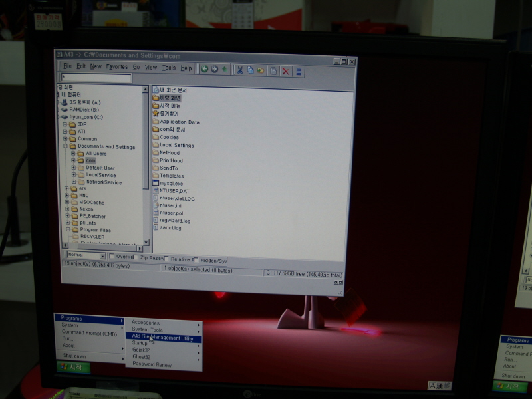Viewport: 532px width, 399px height.
Task: Click the filter input field under the menu bar
Action: 96,78
